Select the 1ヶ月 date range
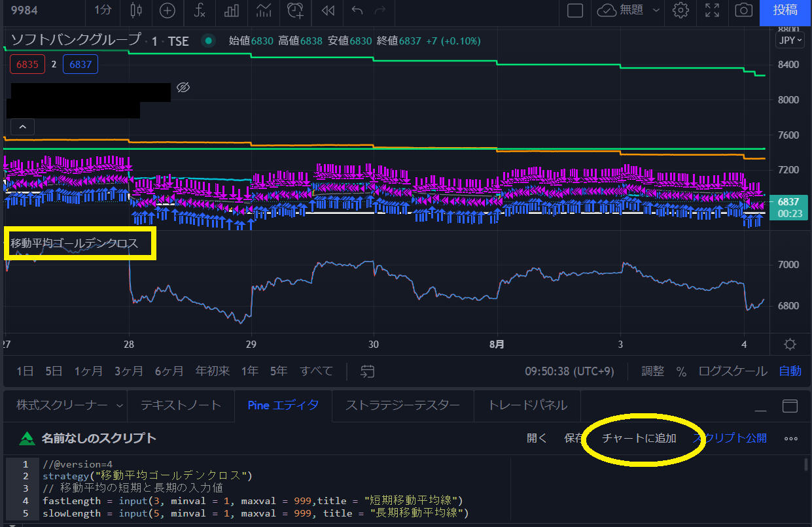Screen dimensions: 812x527 [88, 371]
